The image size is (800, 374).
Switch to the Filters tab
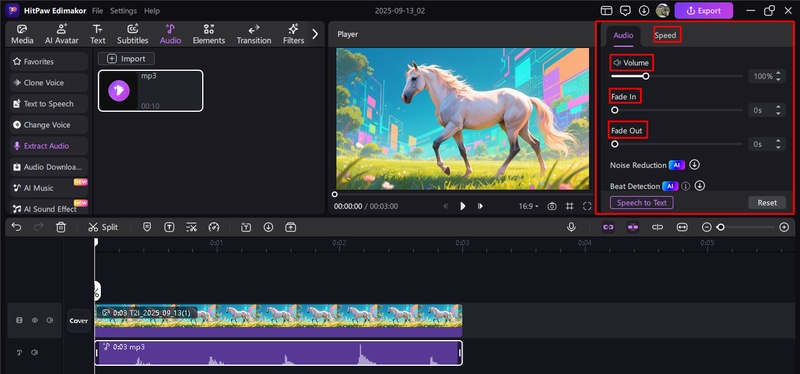[x=293, y=34]
